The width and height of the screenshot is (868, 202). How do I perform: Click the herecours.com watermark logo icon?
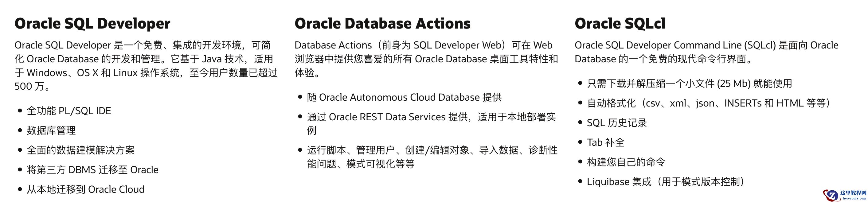(831, 195)
